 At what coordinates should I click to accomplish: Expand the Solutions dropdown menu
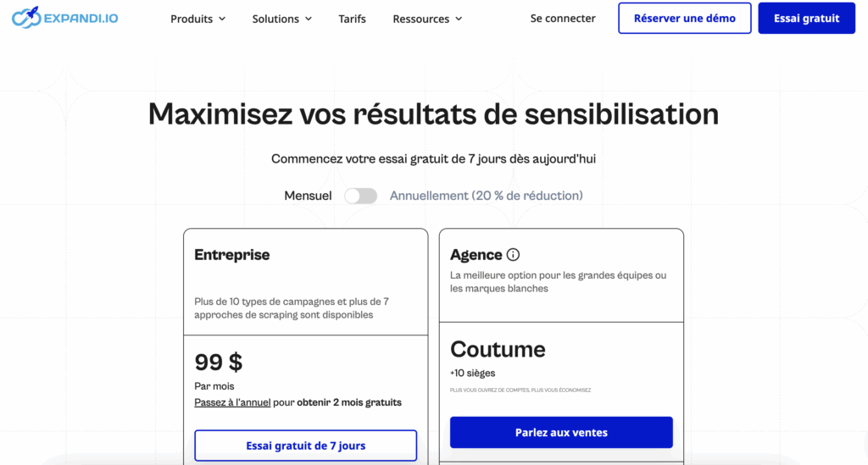point(281,19)
